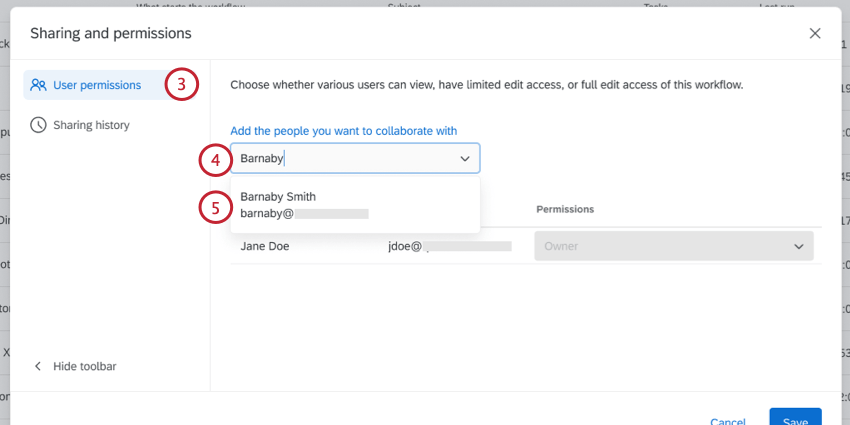Click the User permissions people icon
Viewport: 850px width, 425px height.
(38, 85)
